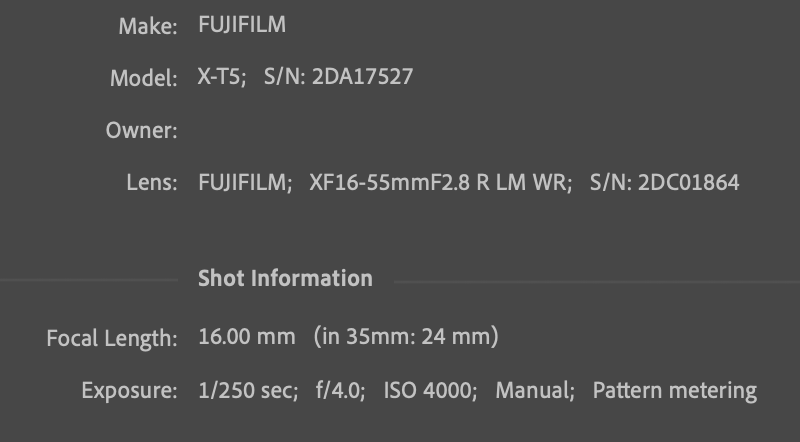Select the Make field label
This screenshot has height=442, width=800.
(147, 27)
